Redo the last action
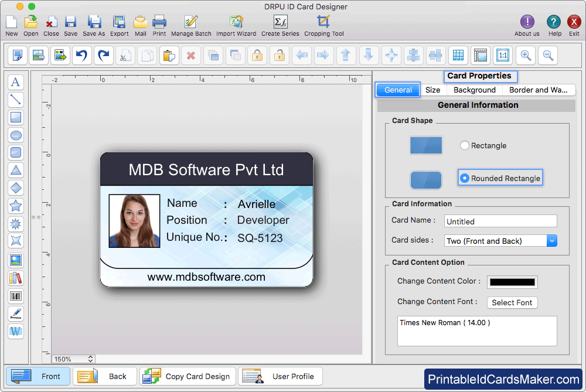Viewport: 586px width, 392px height. [x=104, y=55]
